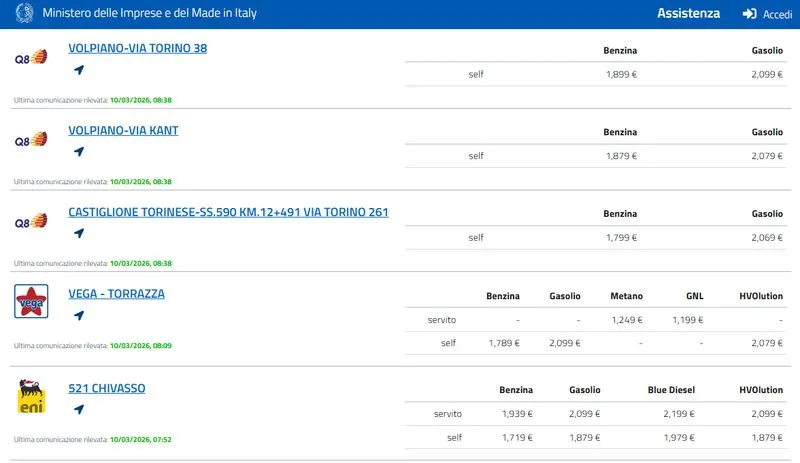Click the Ministero delle Imprese header title
Viewport: 800px width, 463px height.
pyautogui.click(x=164, y=14)
